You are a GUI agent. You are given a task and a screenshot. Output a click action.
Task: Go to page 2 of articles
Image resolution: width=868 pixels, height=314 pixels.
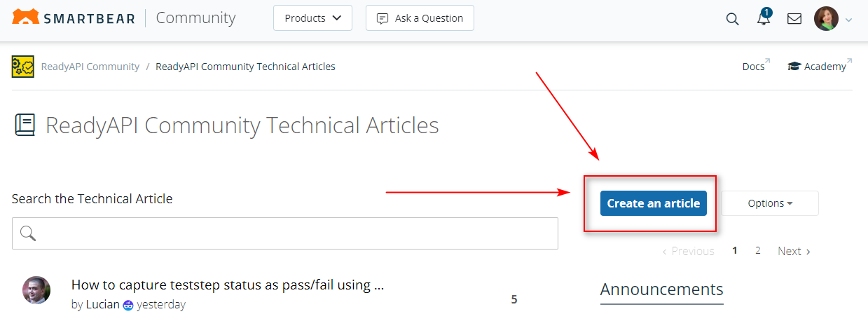758,250
